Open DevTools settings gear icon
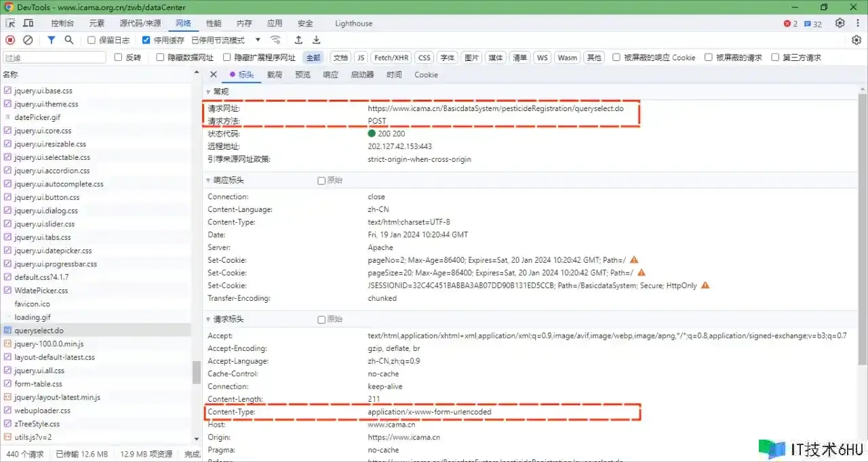This screenshot has height=462, width=868. pyautogui.click(x=840, y=23)
